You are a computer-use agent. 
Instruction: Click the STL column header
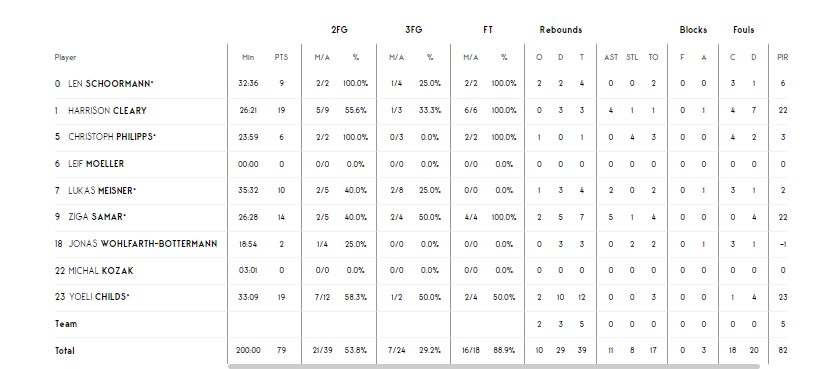click(632, 58)
